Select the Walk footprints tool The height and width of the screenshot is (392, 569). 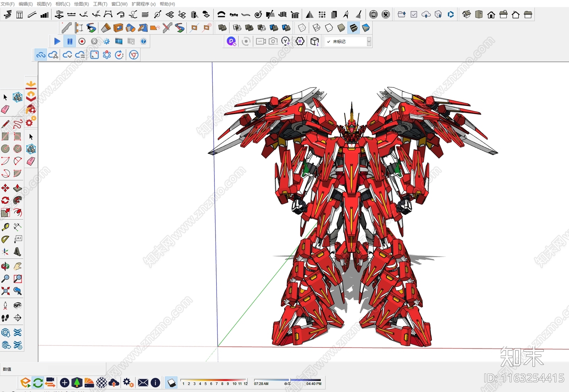pyautogui.click(x=5, y=318)
